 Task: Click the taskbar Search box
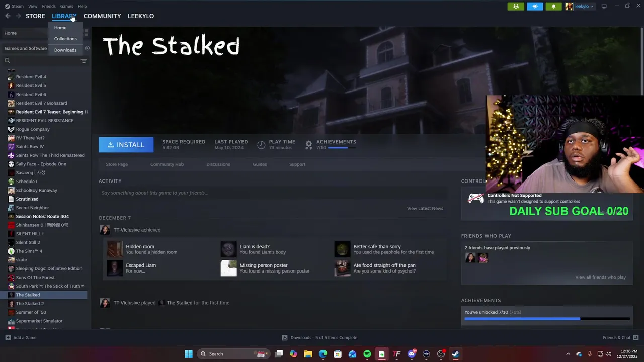pos(233,354)
